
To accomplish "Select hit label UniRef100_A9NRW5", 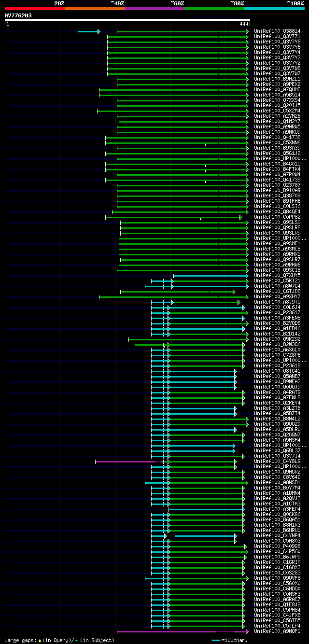I will click(x=277, y=126).
